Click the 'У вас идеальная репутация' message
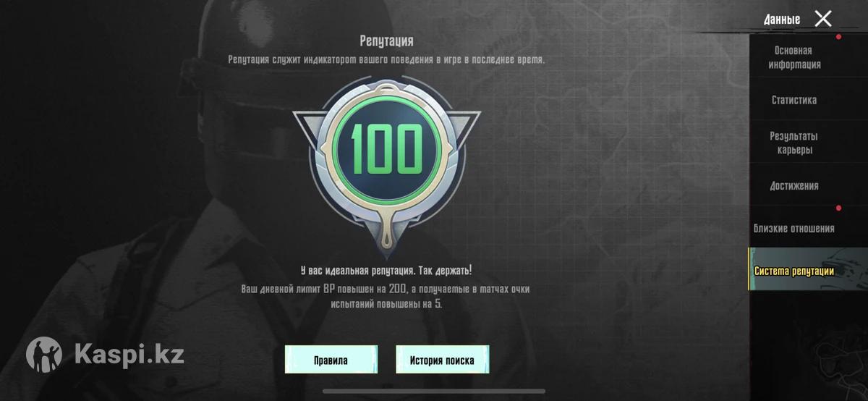868x401 pixels. pos(386,271)
